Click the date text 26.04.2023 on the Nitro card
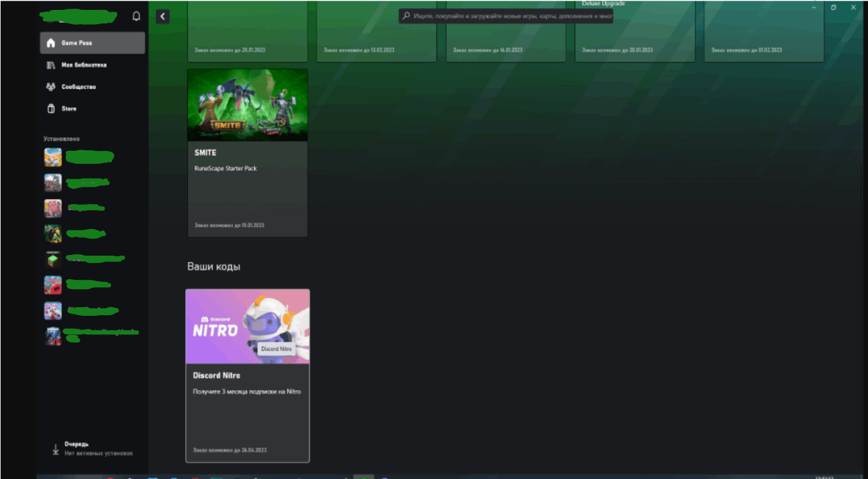 (254, 450)
